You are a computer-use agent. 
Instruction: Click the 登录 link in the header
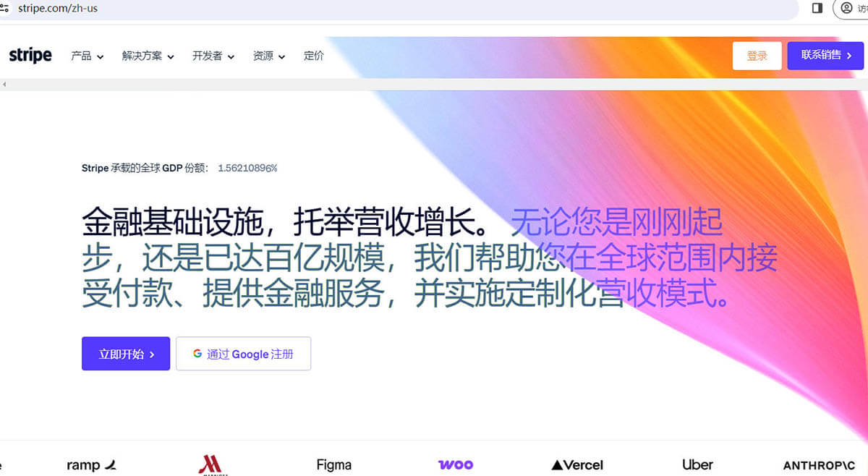point(757,55)
